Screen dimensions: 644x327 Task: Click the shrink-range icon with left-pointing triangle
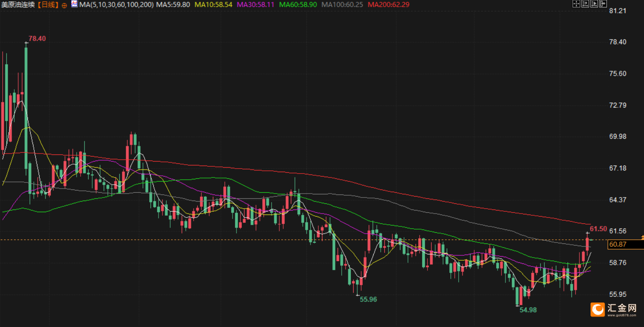click(x=585, y=4)
